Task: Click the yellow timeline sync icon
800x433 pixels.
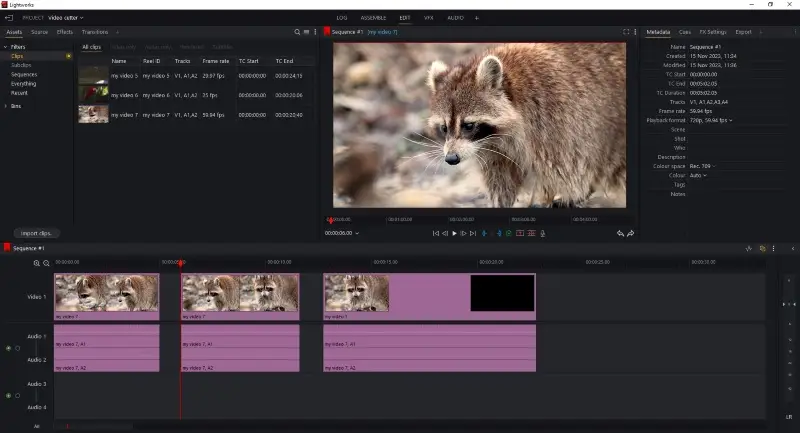Action: click(x=762, y=248)
